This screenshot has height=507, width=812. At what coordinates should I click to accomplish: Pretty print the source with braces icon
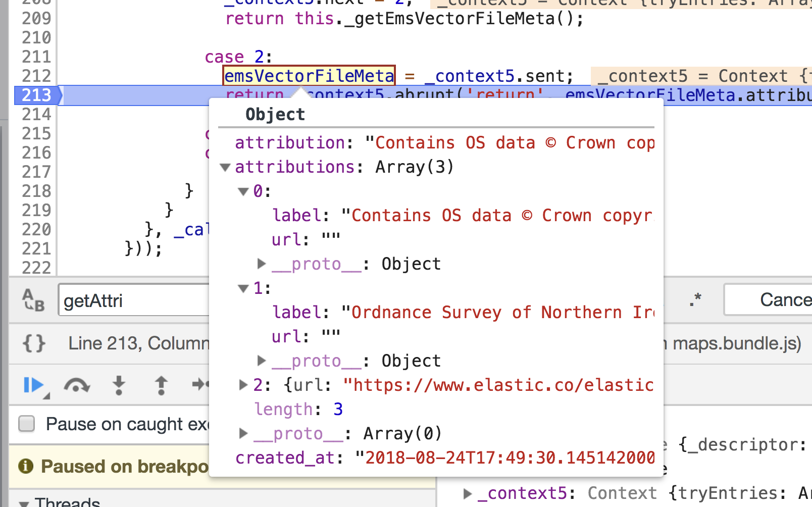pyautogui.click(x=34, y=343)
